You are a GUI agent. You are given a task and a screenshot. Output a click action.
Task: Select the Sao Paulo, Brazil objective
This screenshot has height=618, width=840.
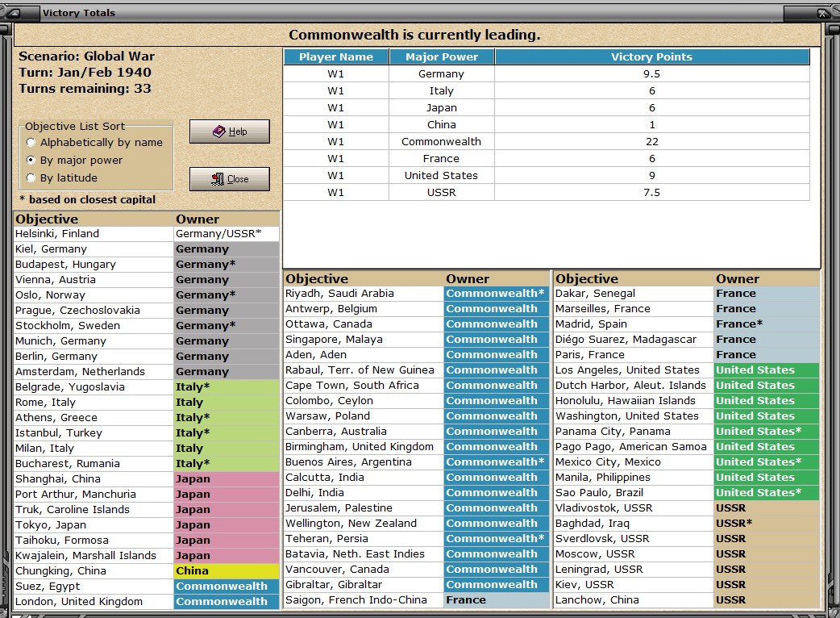click(x=633, y=493)
